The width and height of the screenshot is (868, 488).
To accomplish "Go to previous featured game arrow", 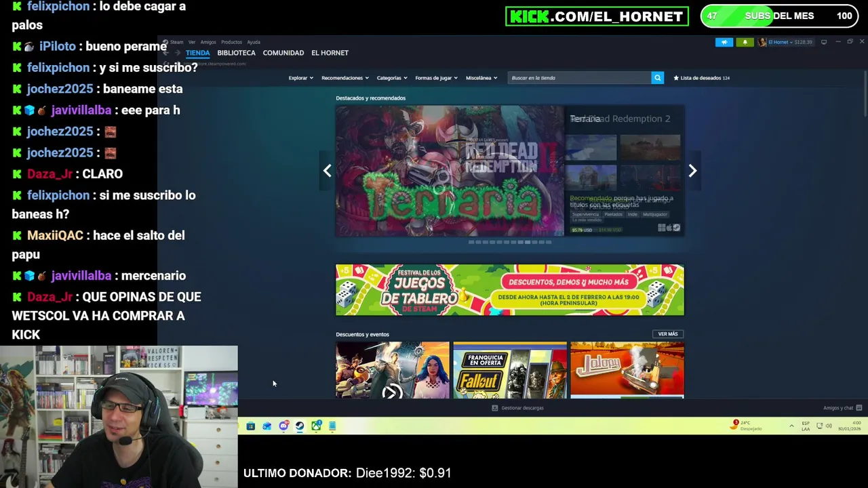I will click(328, 171).
